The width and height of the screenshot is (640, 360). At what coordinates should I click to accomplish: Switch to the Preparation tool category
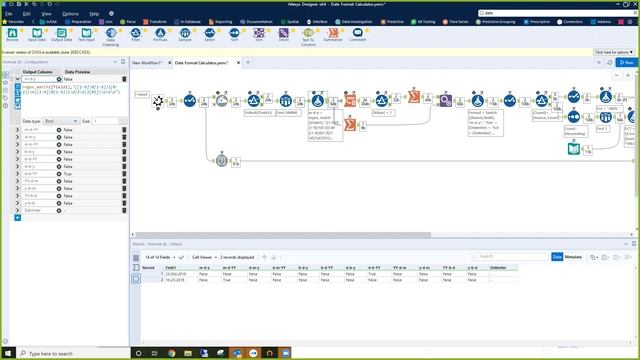(x=78, y=22)
